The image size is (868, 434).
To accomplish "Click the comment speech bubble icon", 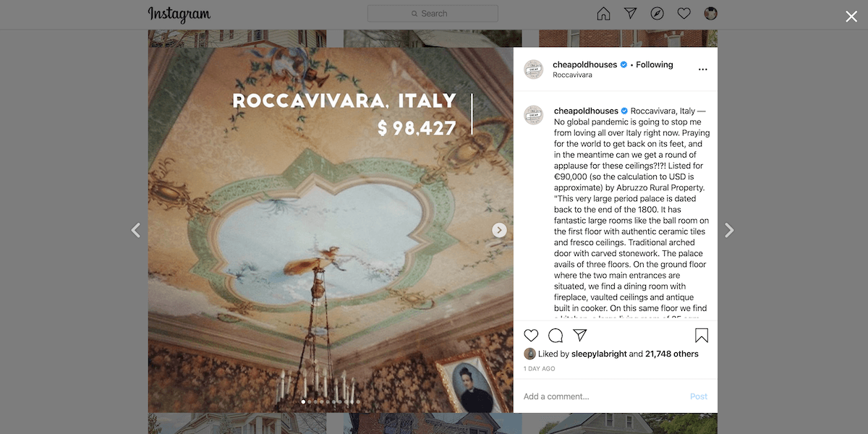I will (556, 336).
